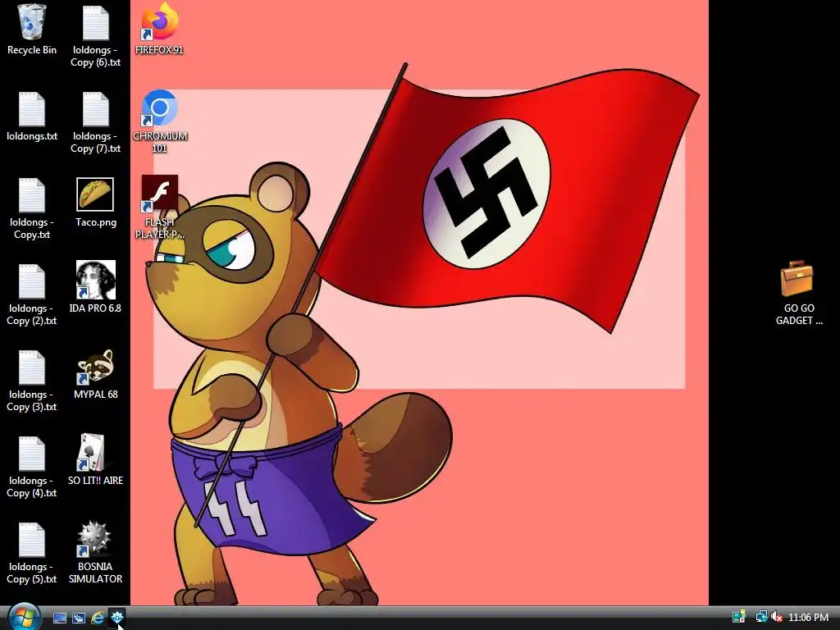Click the 'Taco.png' file name label
Screen dimensions: 840x630
[95, 221]
